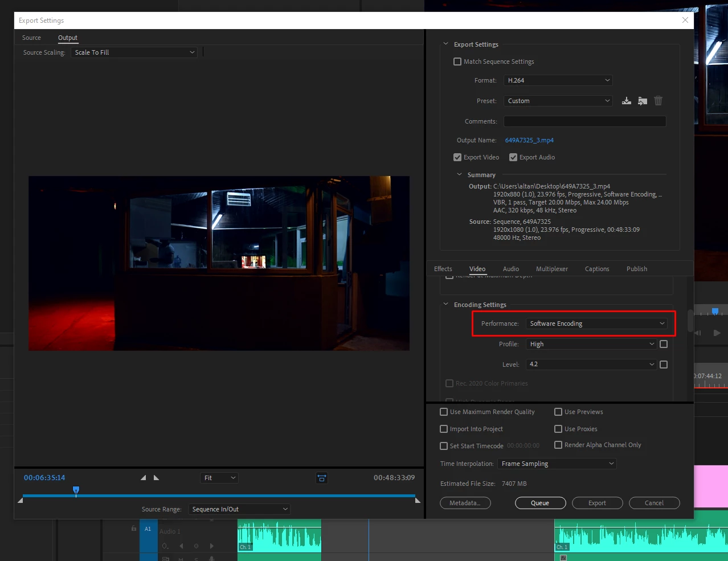Check Import Into Project
Screen dimensions: 728x561
[x=444, y=429]
